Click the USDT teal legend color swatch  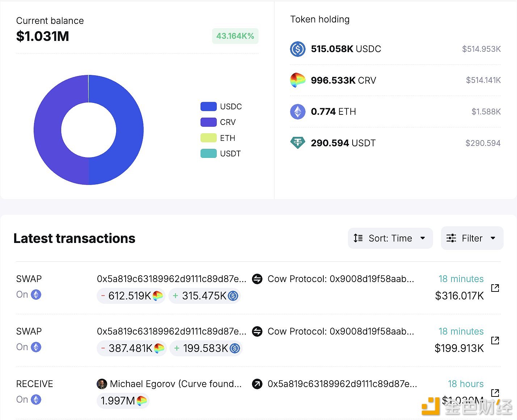[209, 154]
